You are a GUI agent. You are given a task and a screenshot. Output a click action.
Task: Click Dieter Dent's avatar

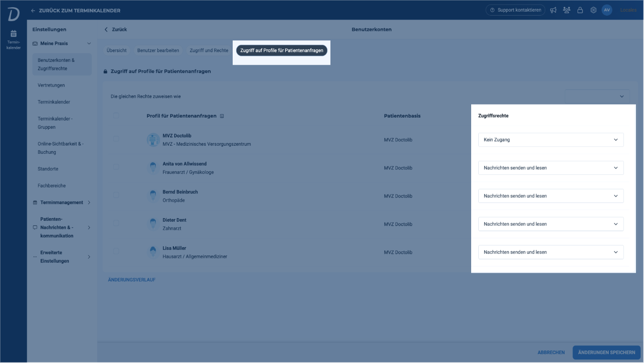(x=153, y=224)
